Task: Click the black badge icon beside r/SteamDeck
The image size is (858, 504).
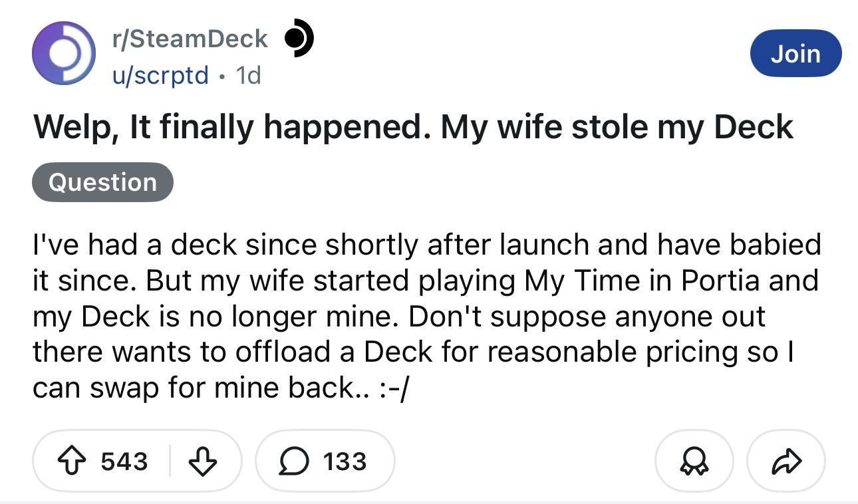Action: coord(298,39)
